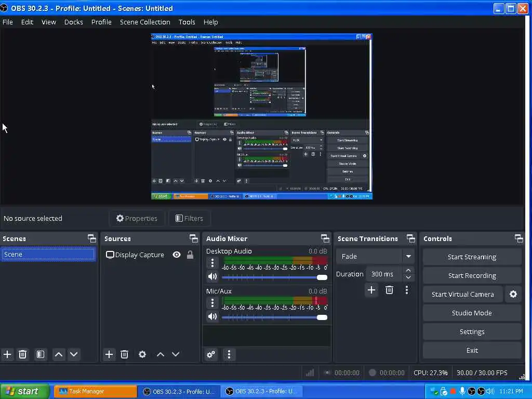Open the Edit menu
Image resolution: width=532 pixels, height=399 pixels.
(x=27, y=22)
